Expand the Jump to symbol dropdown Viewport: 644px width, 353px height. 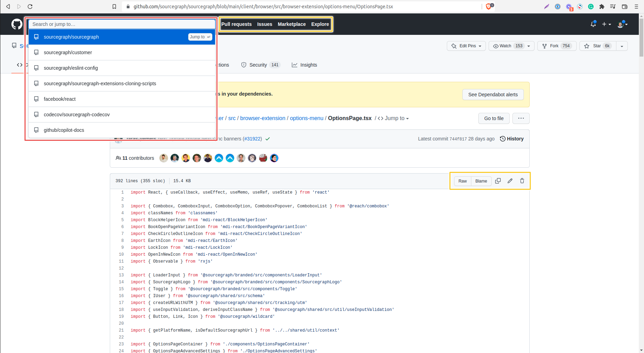click(394, 118)
